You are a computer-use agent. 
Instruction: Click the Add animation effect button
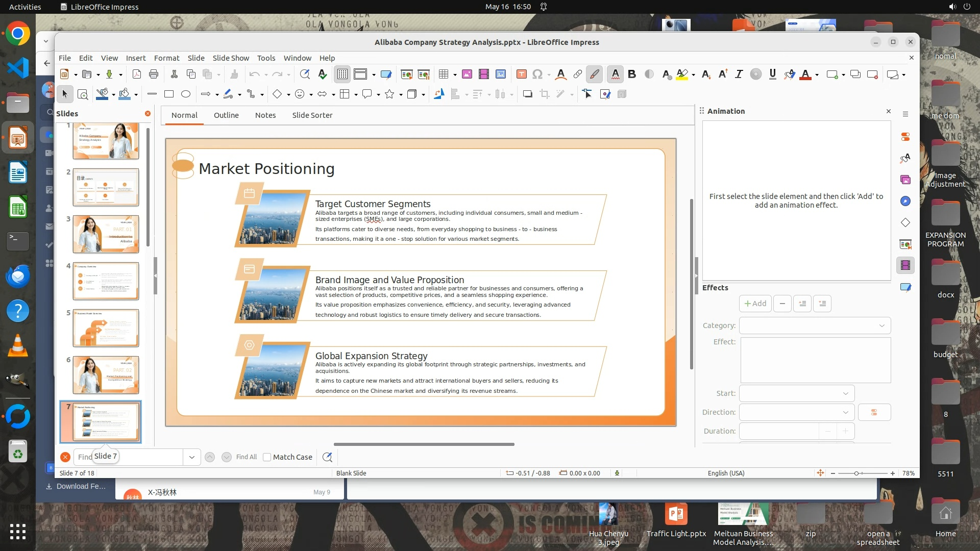click(755, 304)
